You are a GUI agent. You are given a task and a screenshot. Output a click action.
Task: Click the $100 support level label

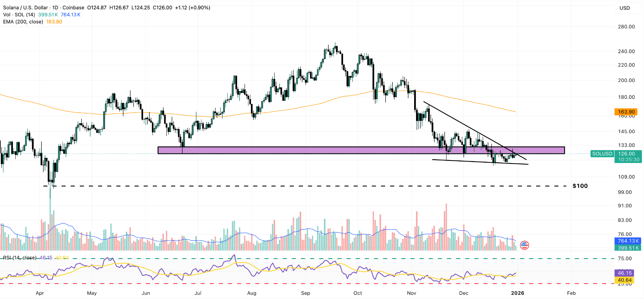tap(580, 186)
